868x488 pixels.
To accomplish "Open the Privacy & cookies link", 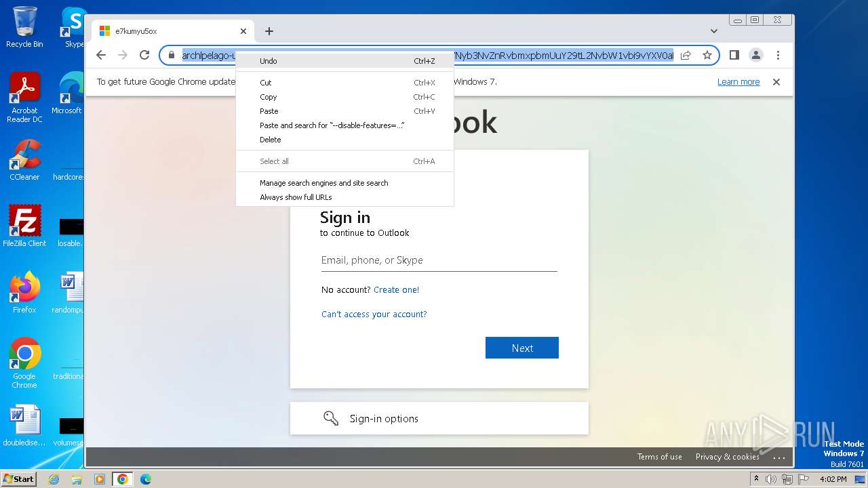I will point(727,457).
